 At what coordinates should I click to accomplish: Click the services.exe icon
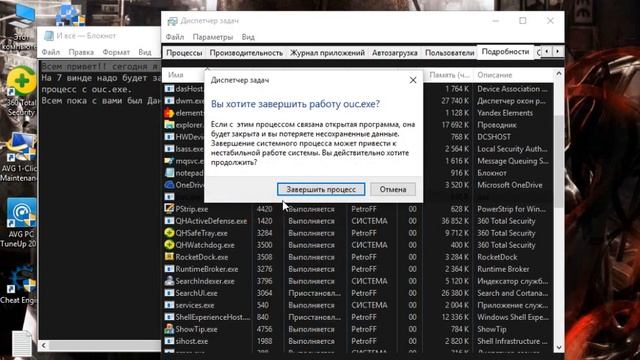coord(169,305)
